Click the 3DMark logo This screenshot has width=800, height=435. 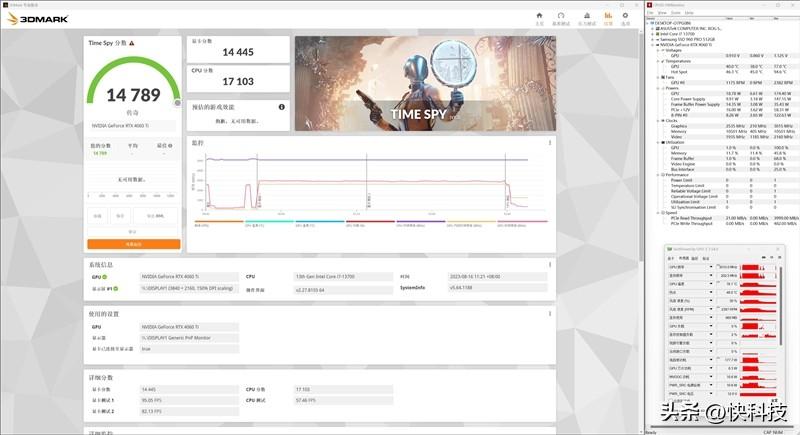point(38,19)
